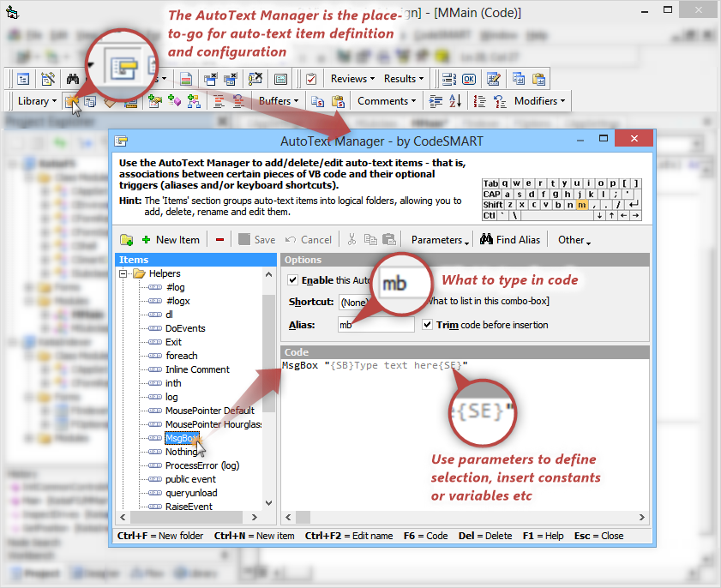Click the tab order icon with X mark
Image resolution: width=721 pixels, height=588 pixels.
255,79
